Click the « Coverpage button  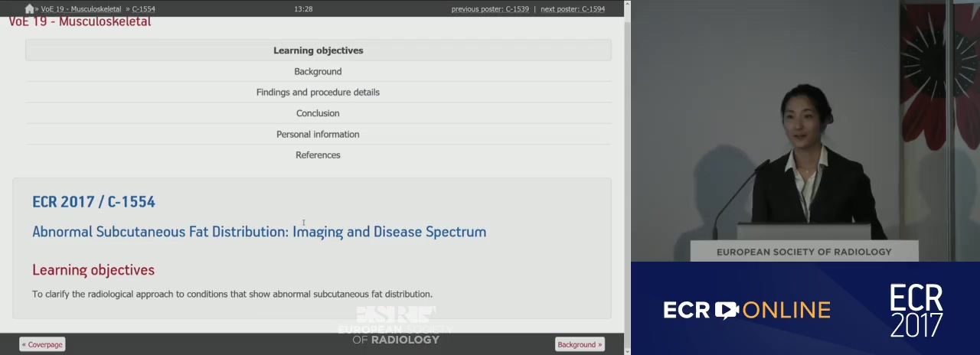(42, 344)
